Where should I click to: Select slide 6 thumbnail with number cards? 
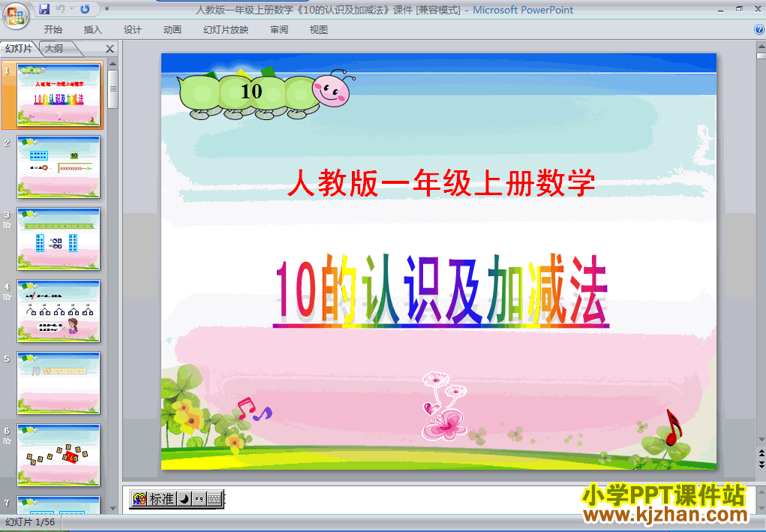point(58,455)
